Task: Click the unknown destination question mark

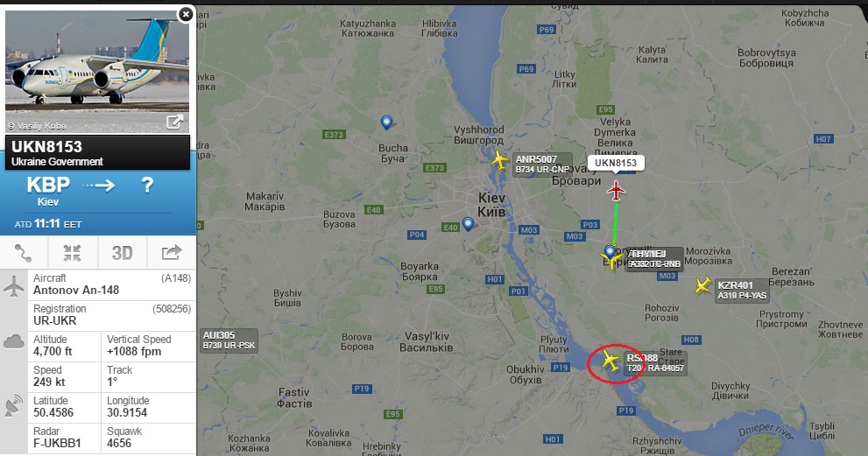Action: 146,185
